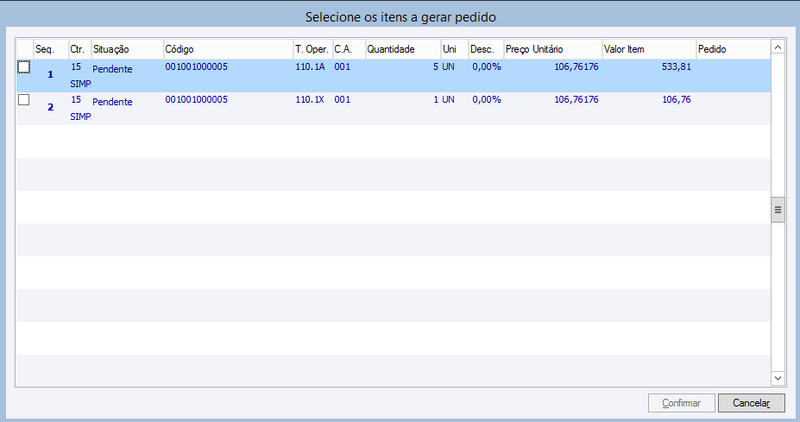Click item value 106,76
Viewport: 800px width, 422px height.
pos(677,100)
